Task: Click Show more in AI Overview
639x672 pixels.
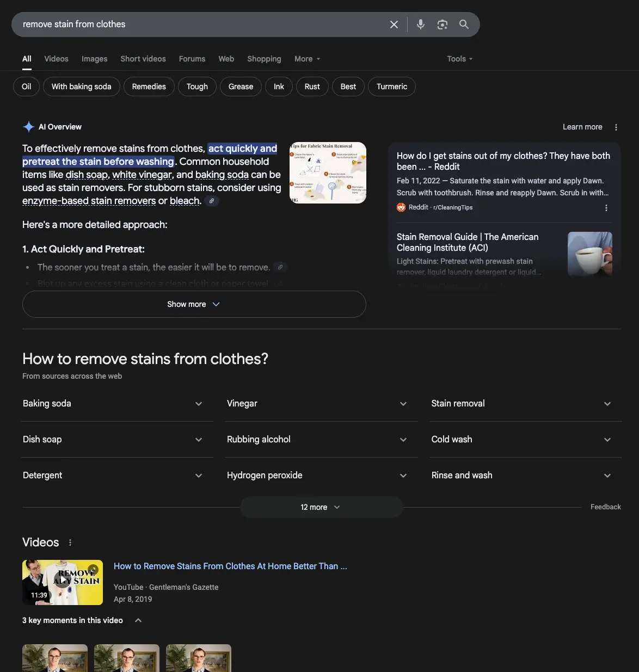Action: coord(194,304)
